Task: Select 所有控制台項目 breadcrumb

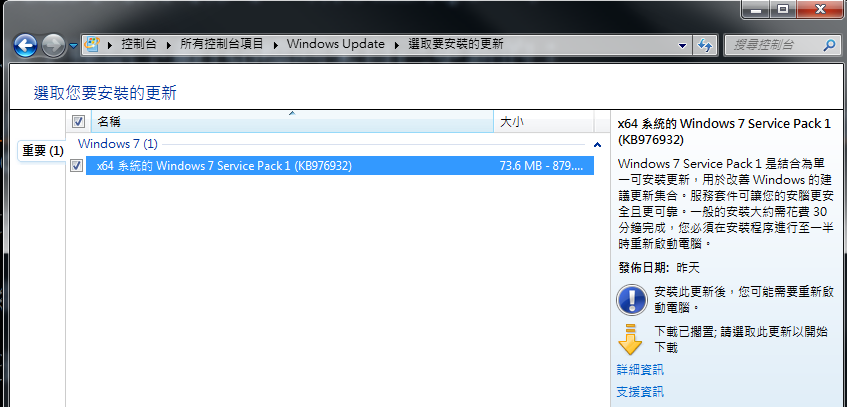Action: (x=221, y=44)
